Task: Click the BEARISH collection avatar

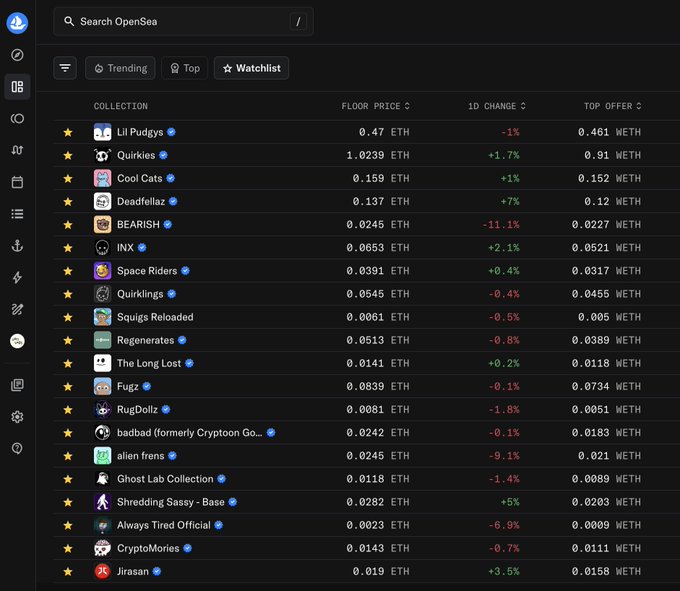Action: coord(102,225)
